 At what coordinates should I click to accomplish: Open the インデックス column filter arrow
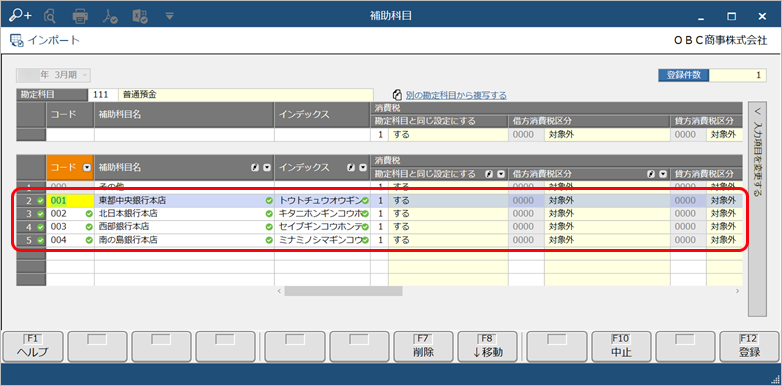point(363,168)
